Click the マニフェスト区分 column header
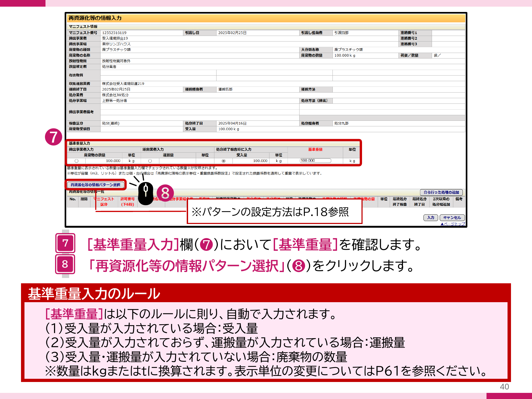This screenshot has width=532, height=399. click(x=104, y=202)
